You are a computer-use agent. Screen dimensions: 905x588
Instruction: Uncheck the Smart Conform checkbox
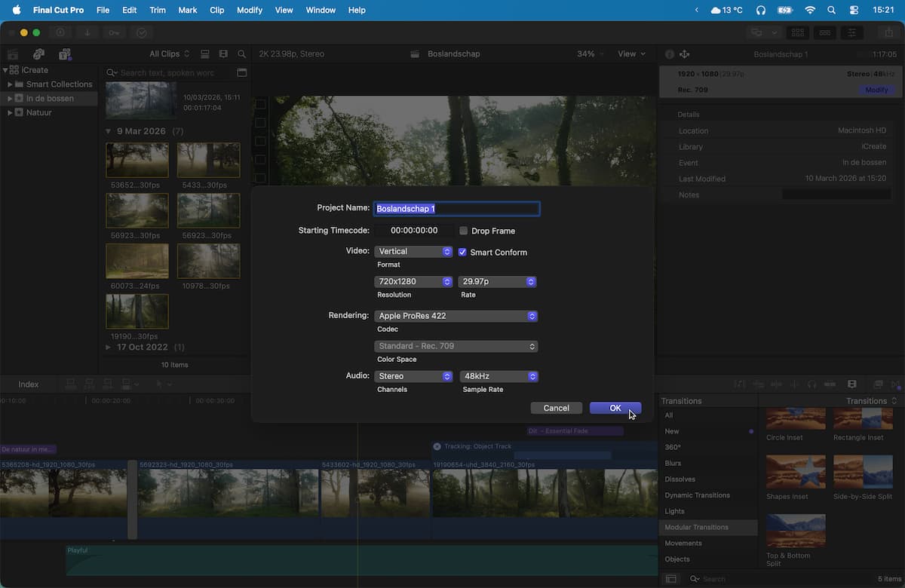coord(462,253)
